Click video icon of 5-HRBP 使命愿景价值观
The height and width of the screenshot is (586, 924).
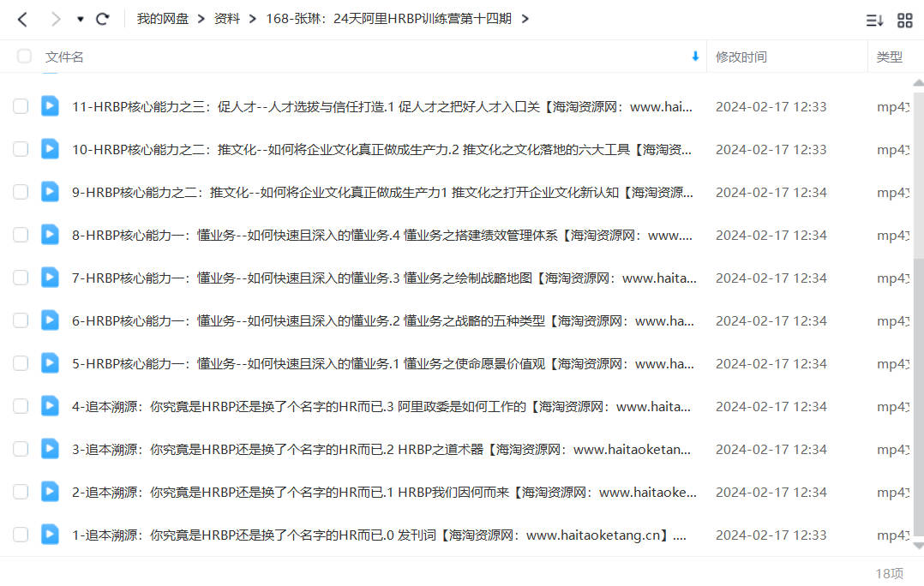(x=50, y=362)
